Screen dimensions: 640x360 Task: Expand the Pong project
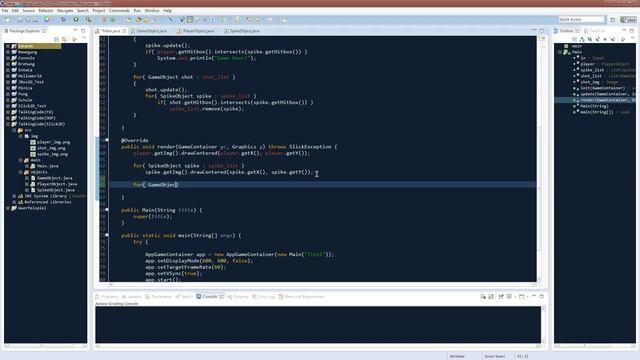8,94
